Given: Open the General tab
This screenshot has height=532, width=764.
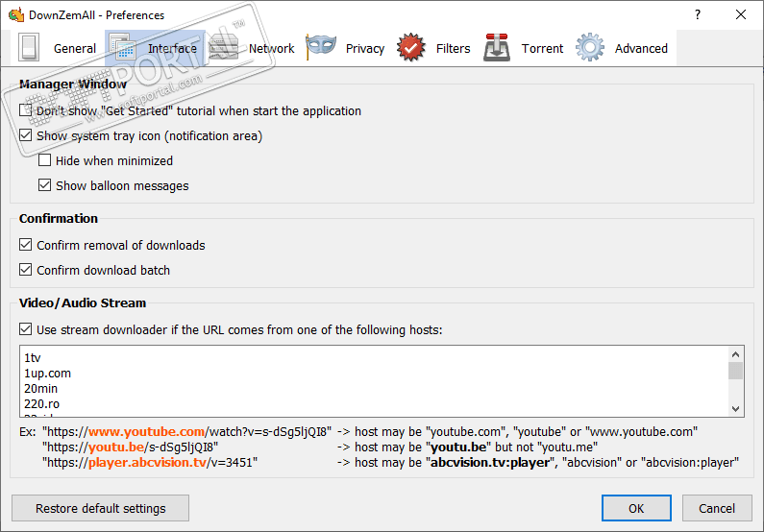Looking at the screenshot, I should pos(58,48).
